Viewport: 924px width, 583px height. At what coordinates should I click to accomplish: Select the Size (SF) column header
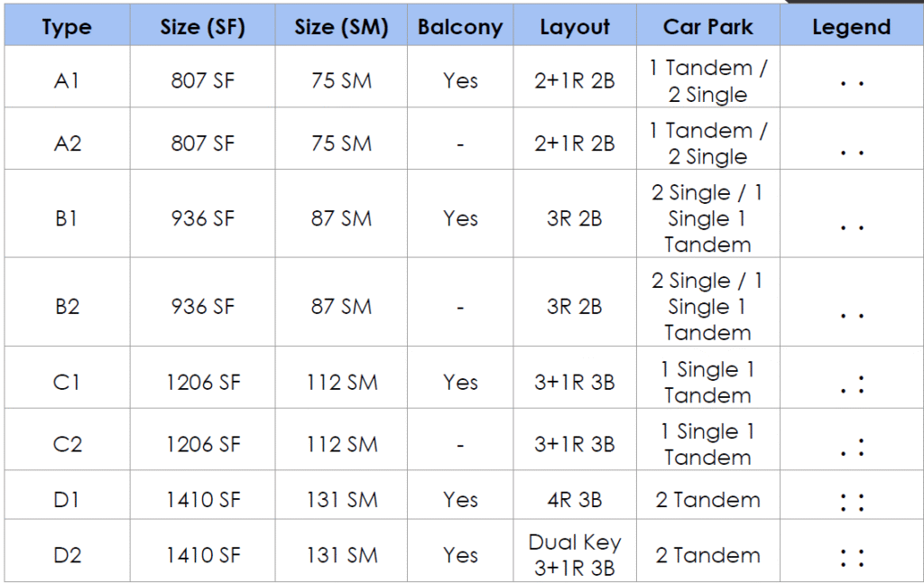pyautogui.click(x=203, y=27)
